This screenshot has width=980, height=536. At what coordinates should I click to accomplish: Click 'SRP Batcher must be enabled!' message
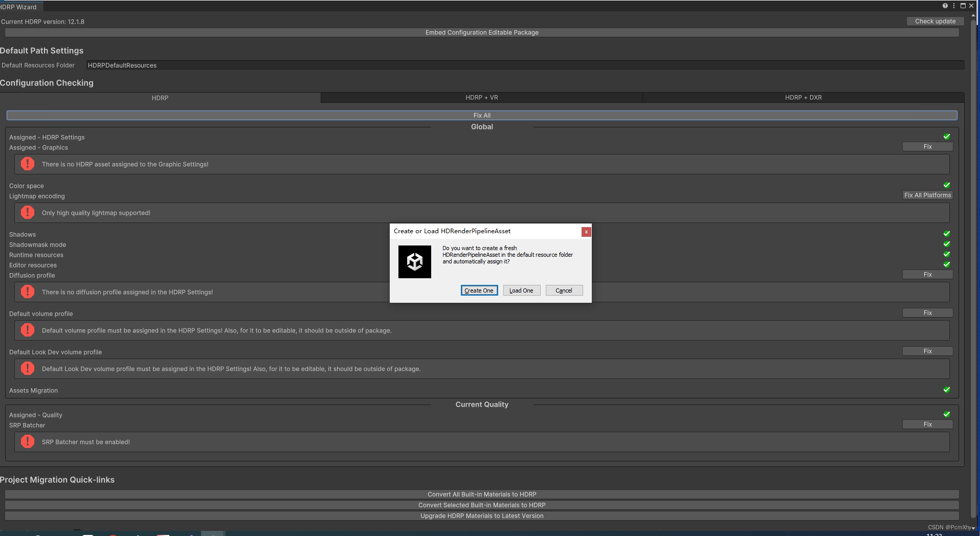[x=86, y=442]
